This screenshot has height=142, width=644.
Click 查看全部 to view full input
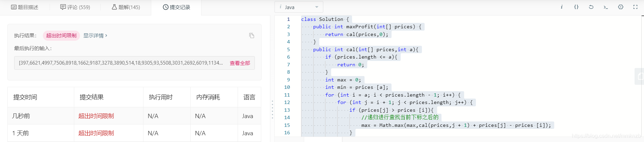[x=240, y=63]
